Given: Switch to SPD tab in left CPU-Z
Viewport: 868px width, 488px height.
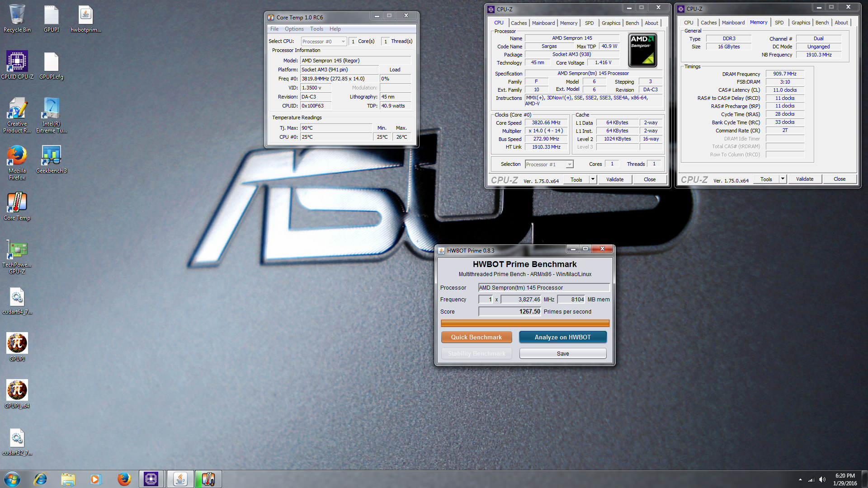Looking at the screenshot, I should tap(590, 23).
